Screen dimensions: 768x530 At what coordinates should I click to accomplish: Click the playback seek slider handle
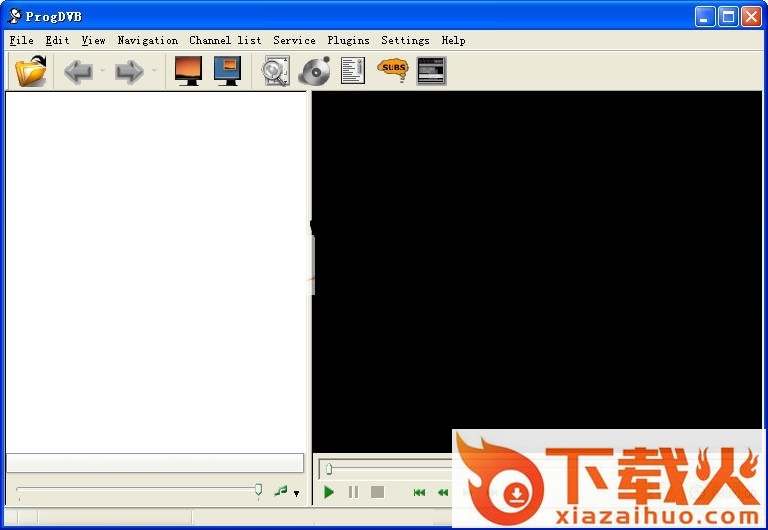click(x=329, y=469)
